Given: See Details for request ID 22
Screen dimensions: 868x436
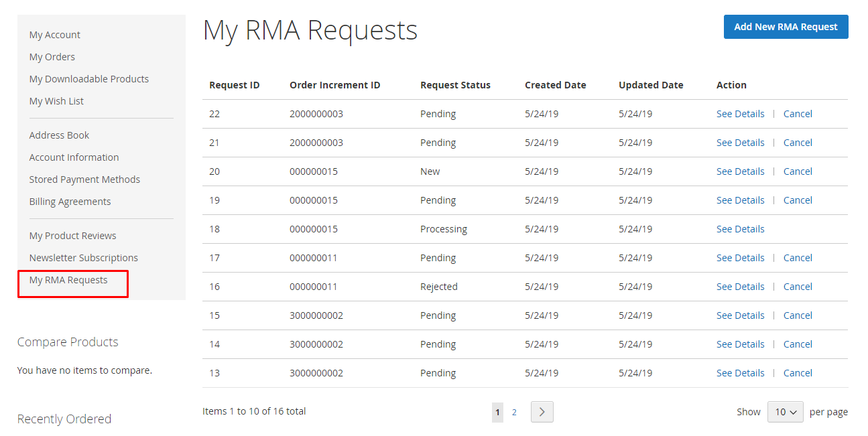Looking at the screenshot, I should point(740,114).
